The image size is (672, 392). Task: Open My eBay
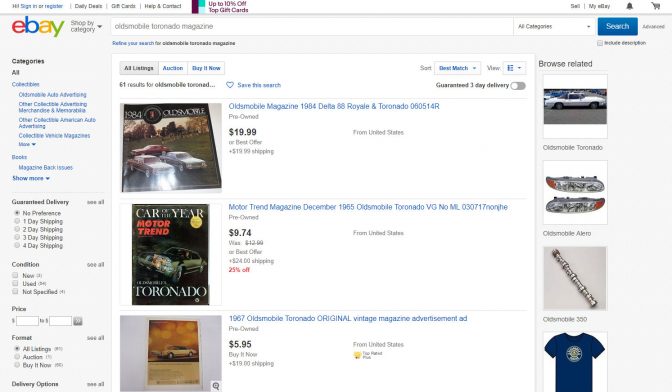pyautogui.click(x=599, y=6)
